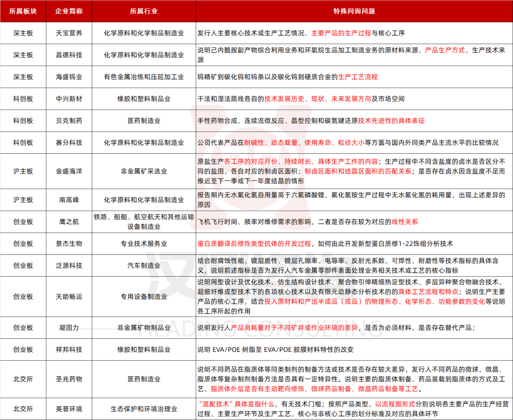Click 创业板 in the 鹰之航 row
Image resolution: width=513 pixels, height=420 pixels.
pyautogui.click(x=23, y=222)
